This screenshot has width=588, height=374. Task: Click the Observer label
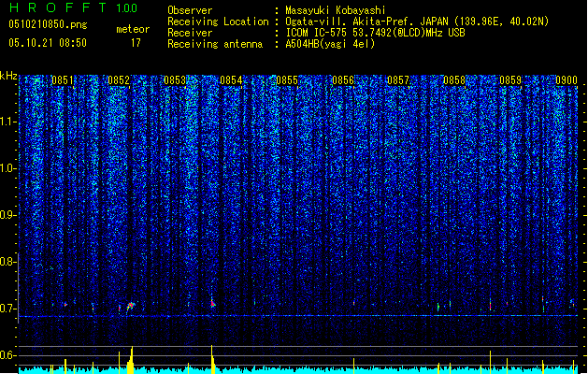point(190,10)
